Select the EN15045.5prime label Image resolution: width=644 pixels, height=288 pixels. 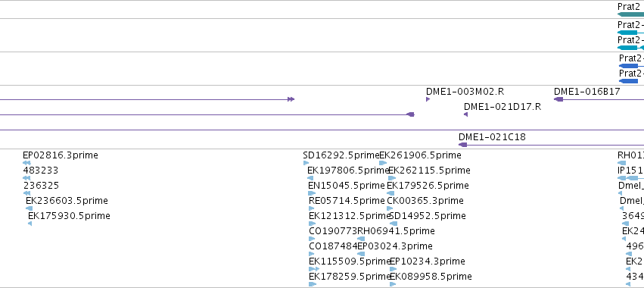(x=347, y=186)
